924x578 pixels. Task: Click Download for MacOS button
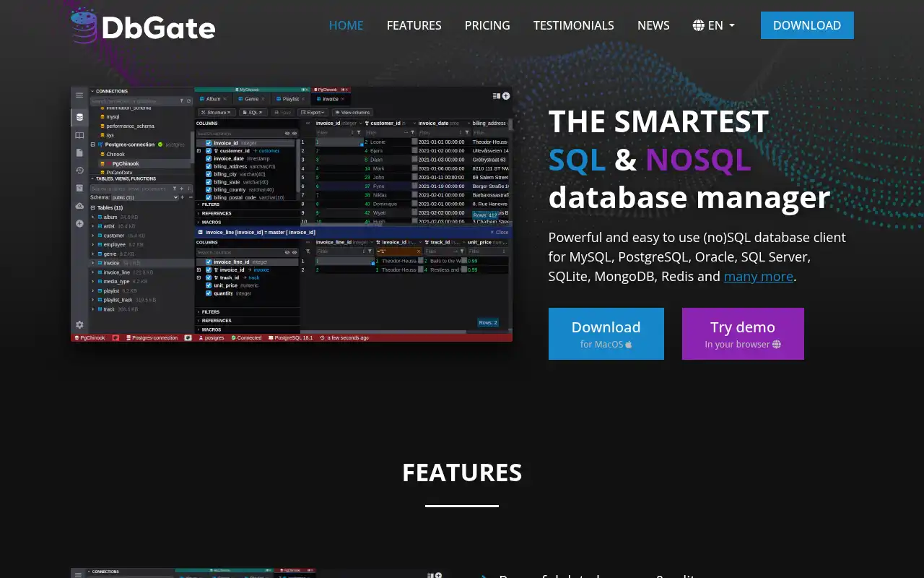[606, 334]
